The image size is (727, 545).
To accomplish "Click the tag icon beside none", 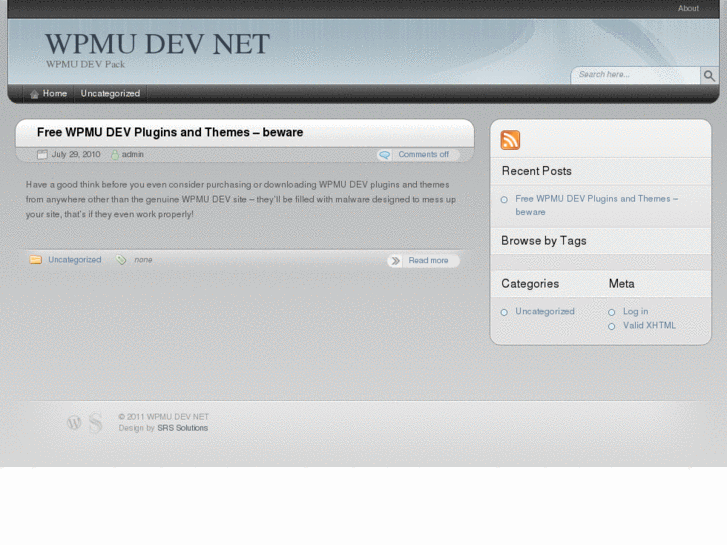I will click(121, 260).
